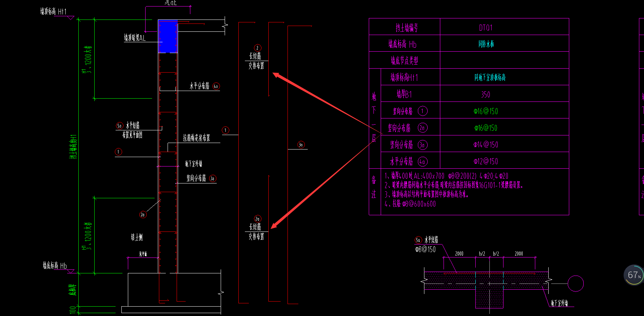Screen dimensions: 644x316
Task: Select the '② 长短筋 交替布置' upper annotation
Action: [256, 57]
